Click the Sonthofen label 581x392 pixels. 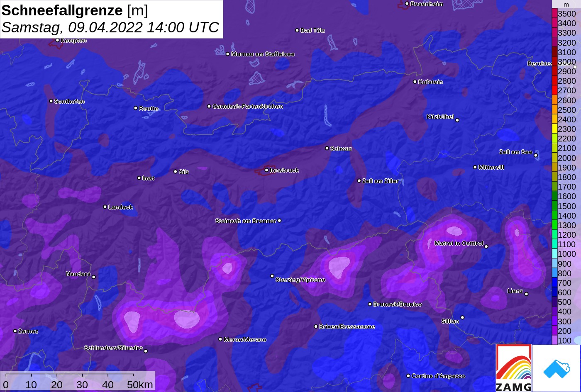69,101
